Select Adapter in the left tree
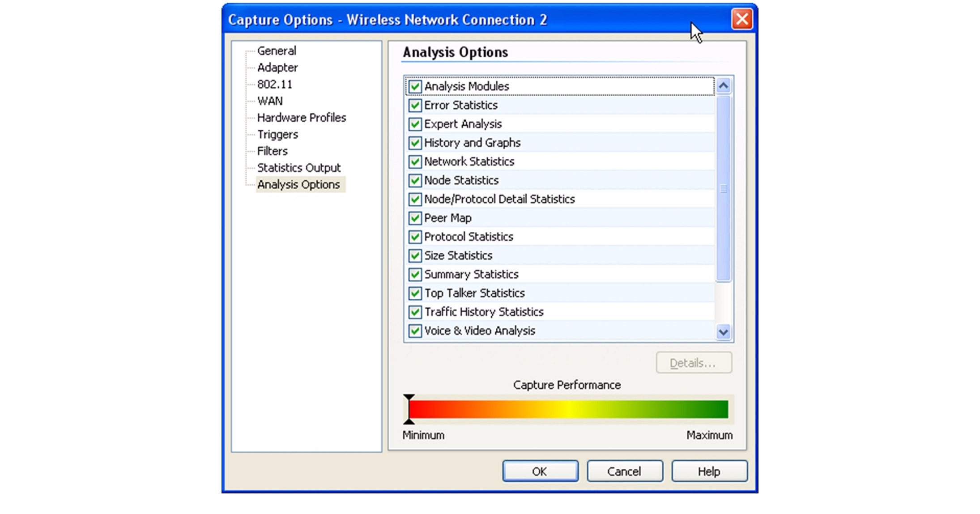980x514 pixels. point(277,68)
